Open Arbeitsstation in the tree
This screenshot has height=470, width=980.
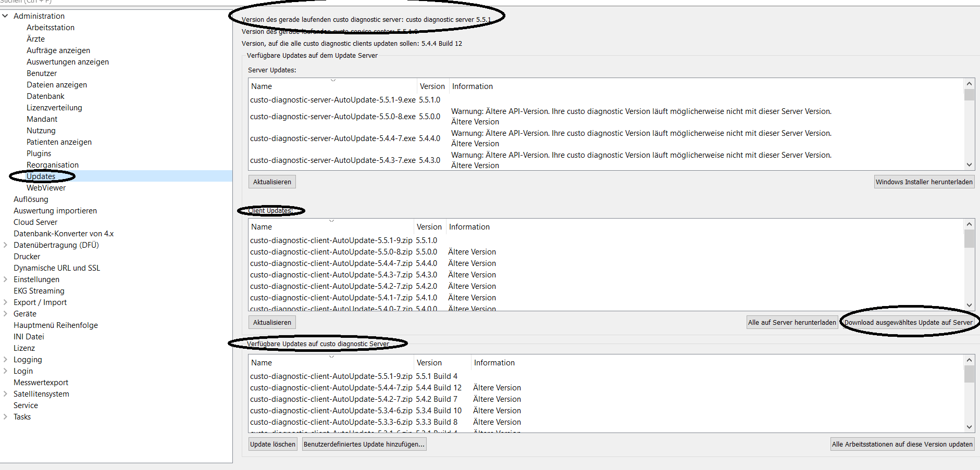point(51,28)
